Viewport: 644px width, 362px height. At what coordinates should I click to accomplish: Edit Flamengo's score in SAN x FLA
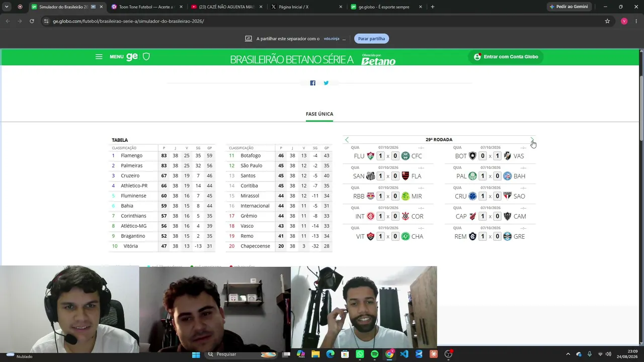[395, 176]
